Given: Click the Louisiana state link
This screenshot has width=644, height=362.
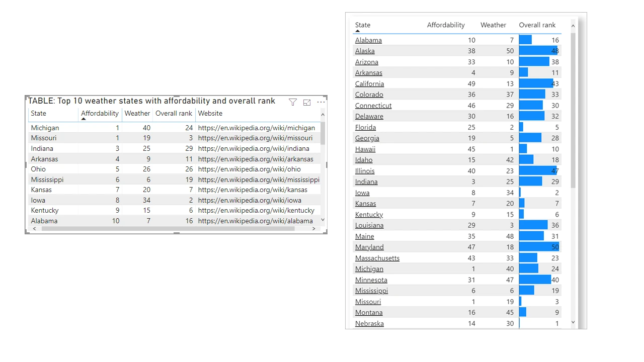Looking at the screenshot, I should click(x=369, y=226).
